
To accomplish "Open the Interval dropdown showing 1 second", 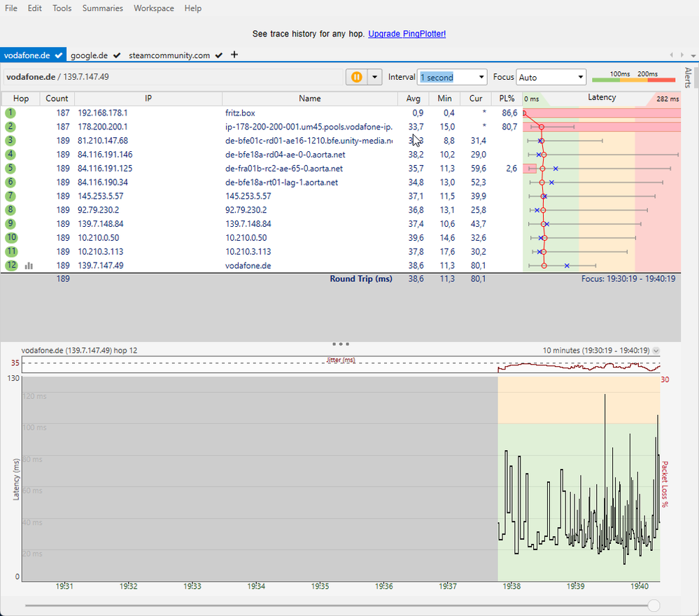I will click(452, 77).
